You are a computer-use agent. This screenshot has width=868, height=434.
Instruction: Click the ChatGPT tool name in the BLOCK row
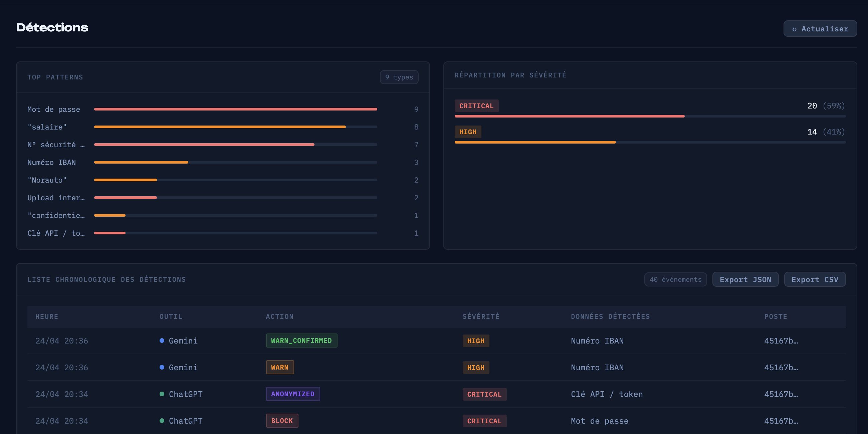[185, 421]
